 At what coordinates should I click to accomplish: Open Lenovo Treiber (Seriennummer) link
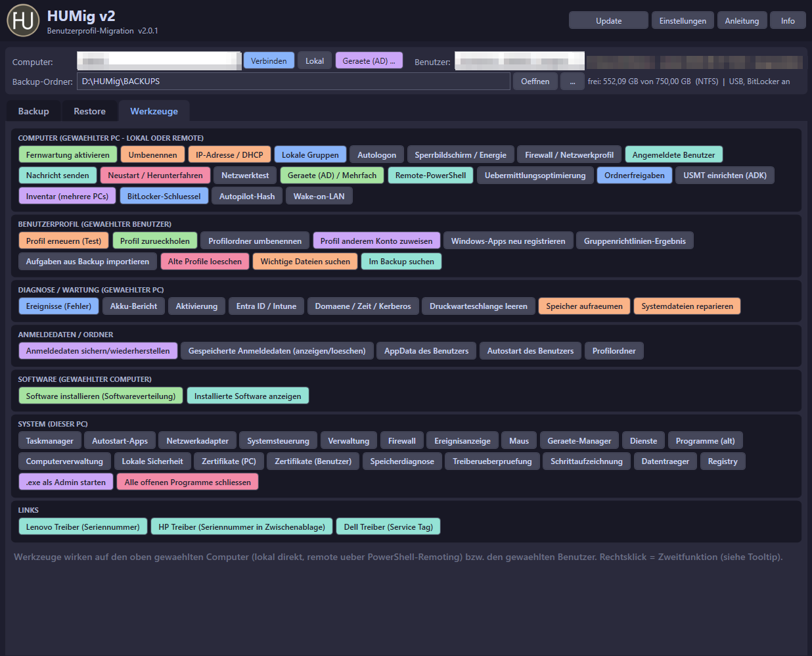pyautogui.click(x=83, y=527)
